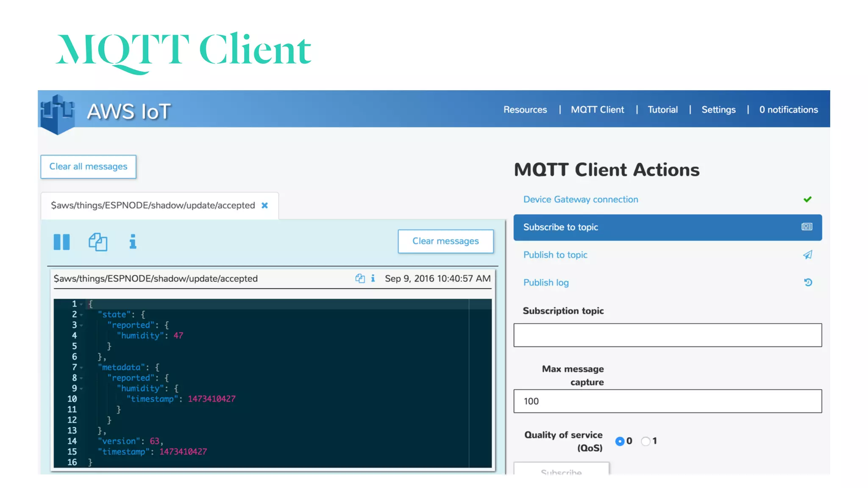The height and width of the screenshot is (488, 868).
Task: Click the message topic header text
Action: 156,279
